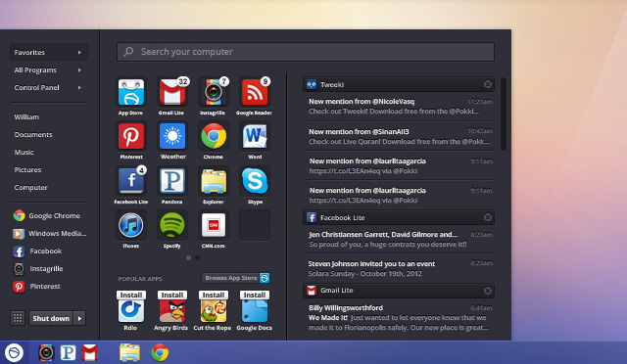Launch the Pandora app icon
Image resolution: width=627 pixels, height=364 pixels.
click(x=172, y=181)
